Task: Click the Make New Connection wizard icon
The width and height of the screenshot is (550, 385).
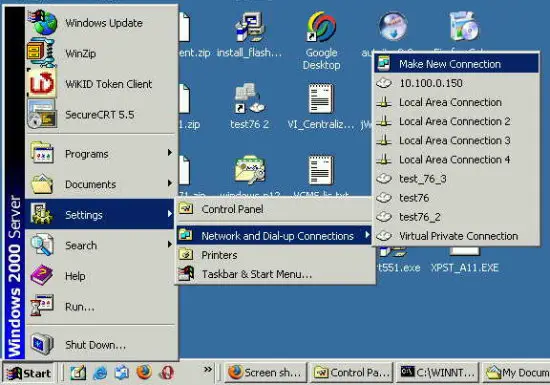Action: [384, 63]
